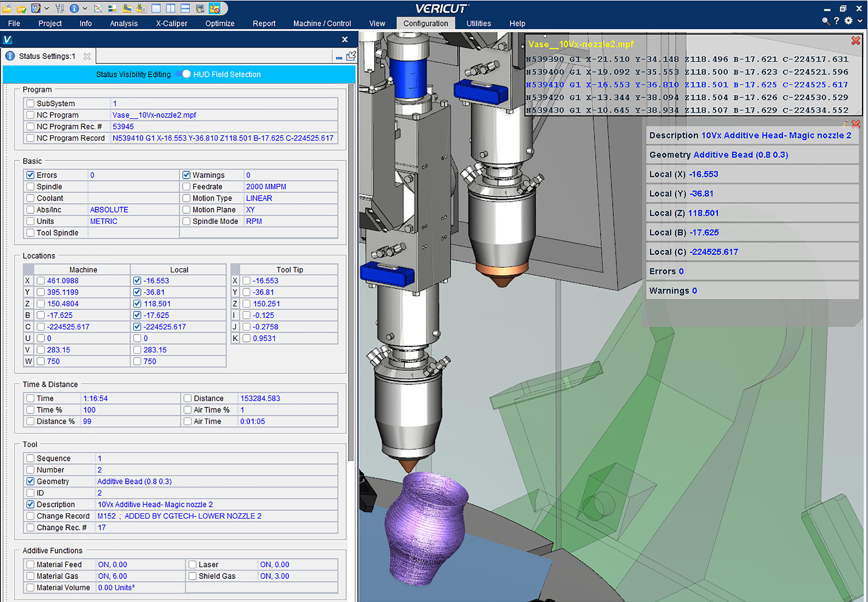
Task: Click the hand-over-filmstrip toolbar icon
Action: [200, 8]
